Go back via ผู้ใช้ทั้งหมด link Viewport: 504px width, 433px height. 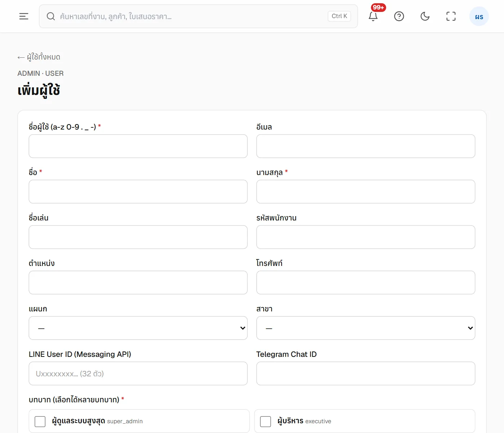39,57
